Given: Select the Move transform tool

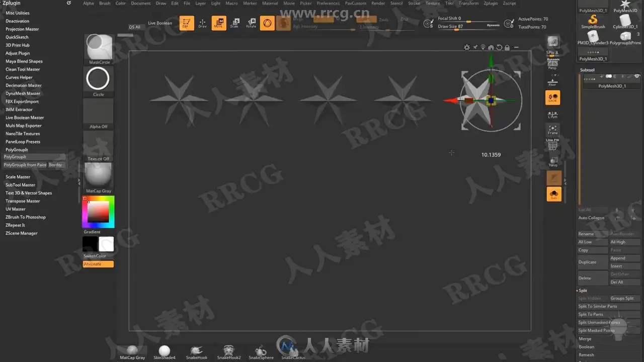Looking at the screenshot, I should (x=219, y=23).
